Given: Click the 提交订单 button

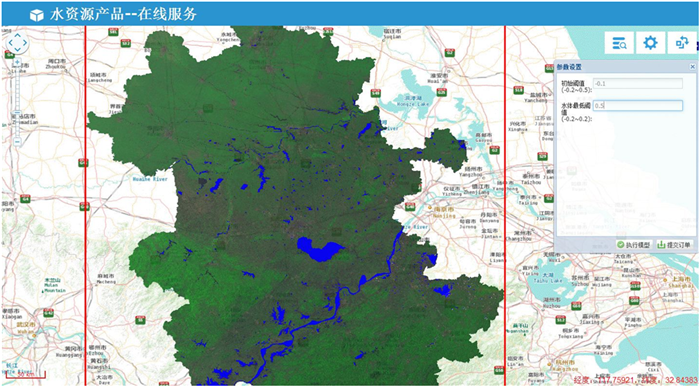Looking at the screenshot, I should [x=675, y=245].
